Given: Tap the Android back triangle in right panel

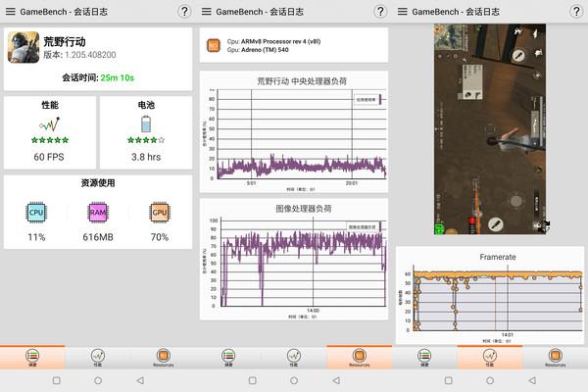Looking at the screenshot, I should tap(532, 380).
